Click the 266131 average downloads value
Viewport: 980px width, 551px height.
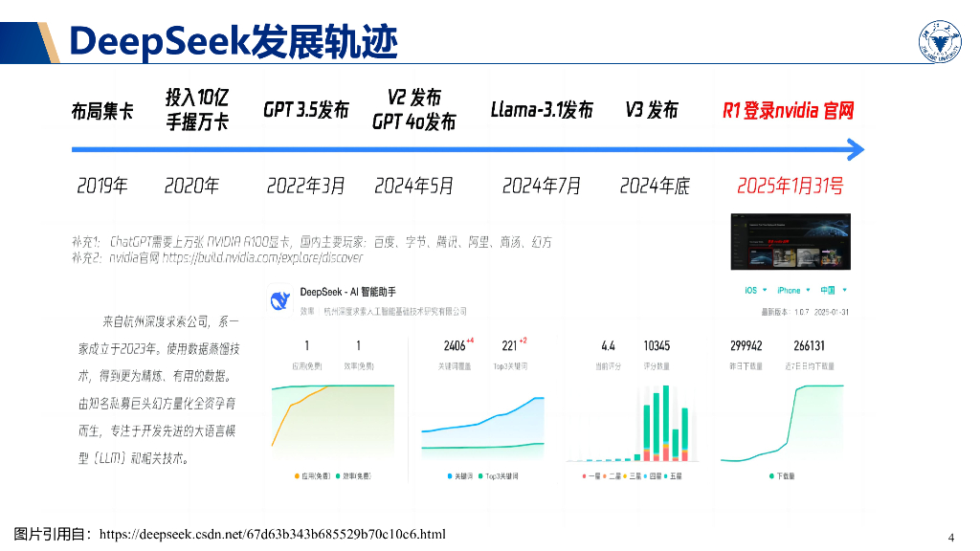(x=810, y=346)
